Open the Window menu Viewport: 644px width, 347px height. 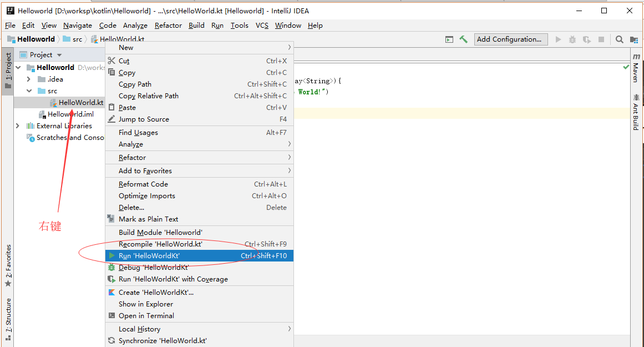288,26
